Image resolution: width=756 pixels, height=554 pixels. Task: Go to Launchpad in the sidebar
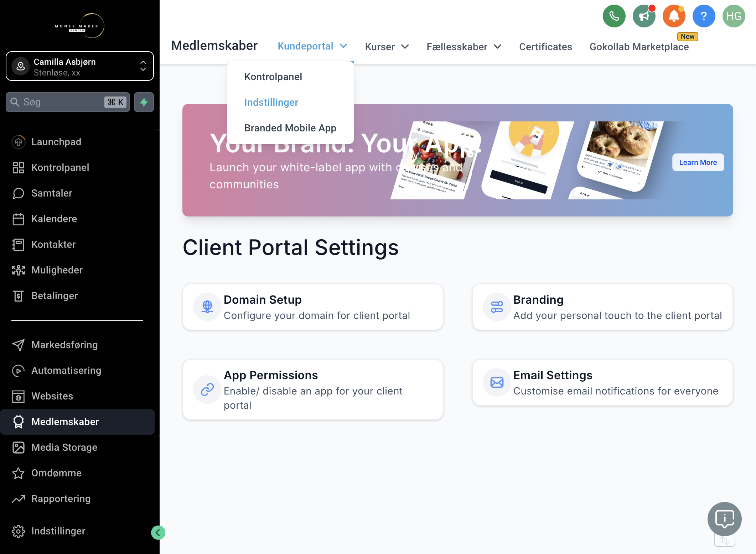click(56, 142)
